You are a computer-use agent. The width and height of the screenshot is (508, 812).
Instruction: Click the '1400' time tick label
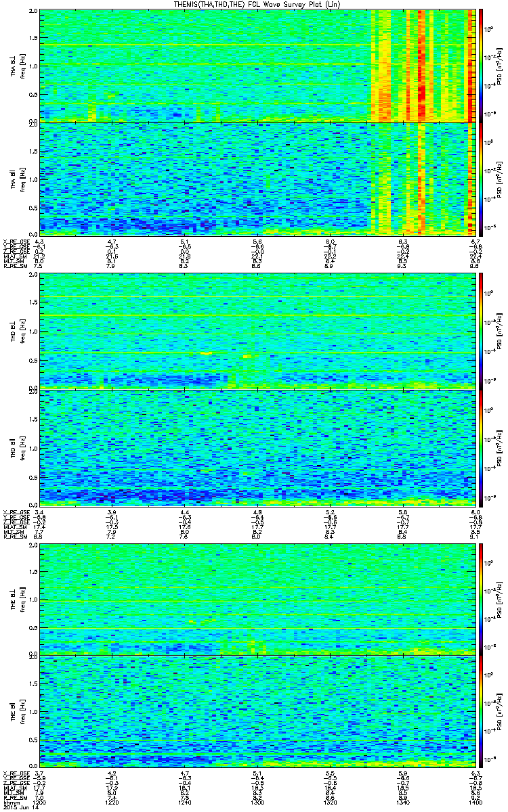(476, 802)
